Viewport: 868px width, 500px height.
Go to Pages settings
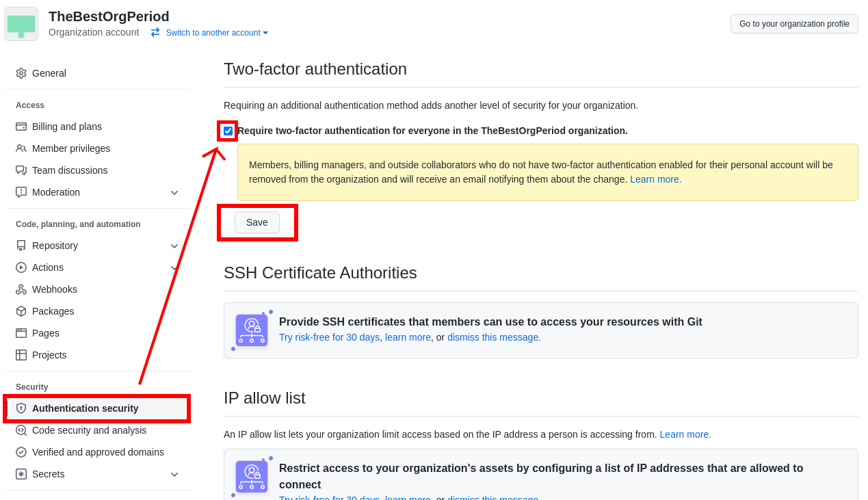pyautogui.click(x=98, y=333)
